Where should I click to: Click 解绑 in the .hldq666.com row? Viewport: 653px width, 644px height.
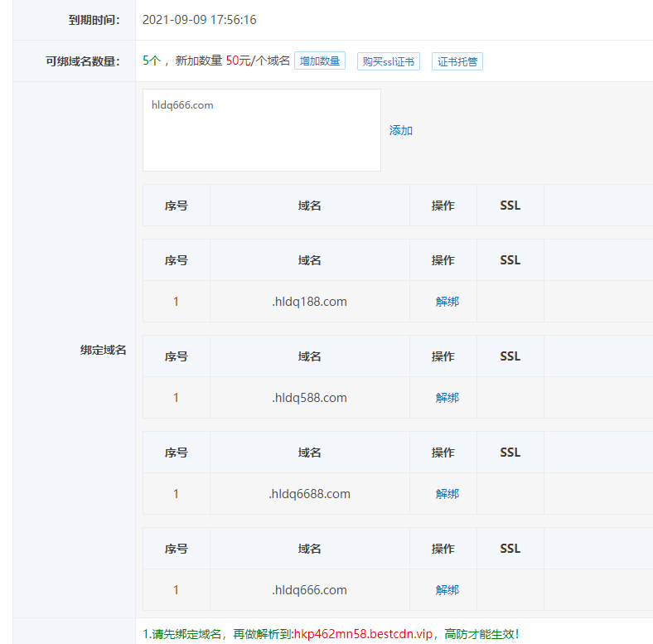[x=447, y=590]
